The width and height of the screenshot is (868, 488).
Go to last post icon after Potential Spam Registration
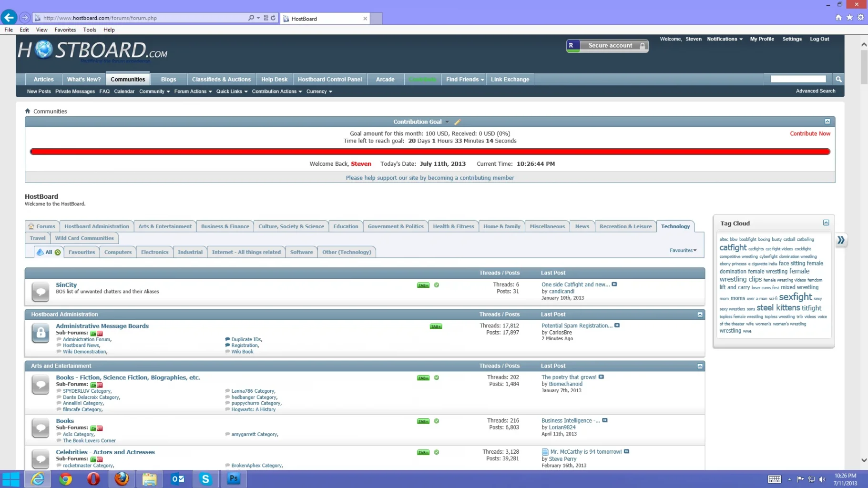pyautogui.click(x=617, y=325)
